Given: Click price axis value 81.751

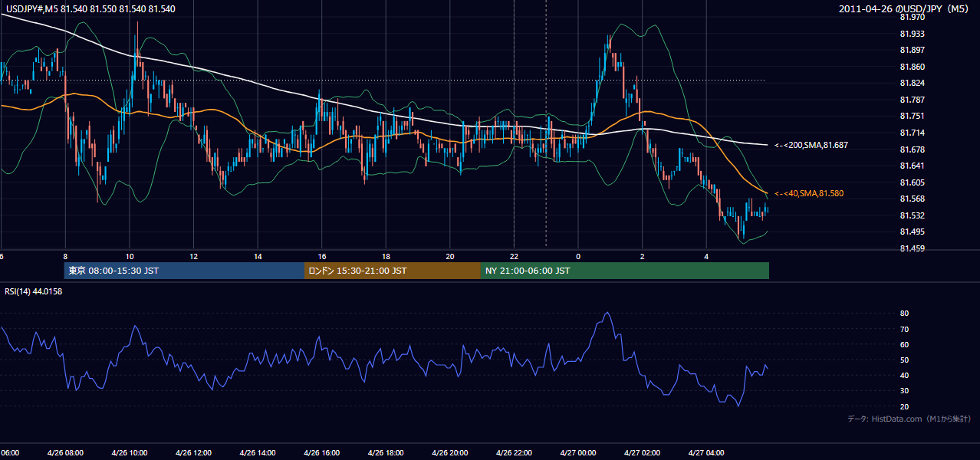Looking at the screenshot, I should click(x=912, y=116).
